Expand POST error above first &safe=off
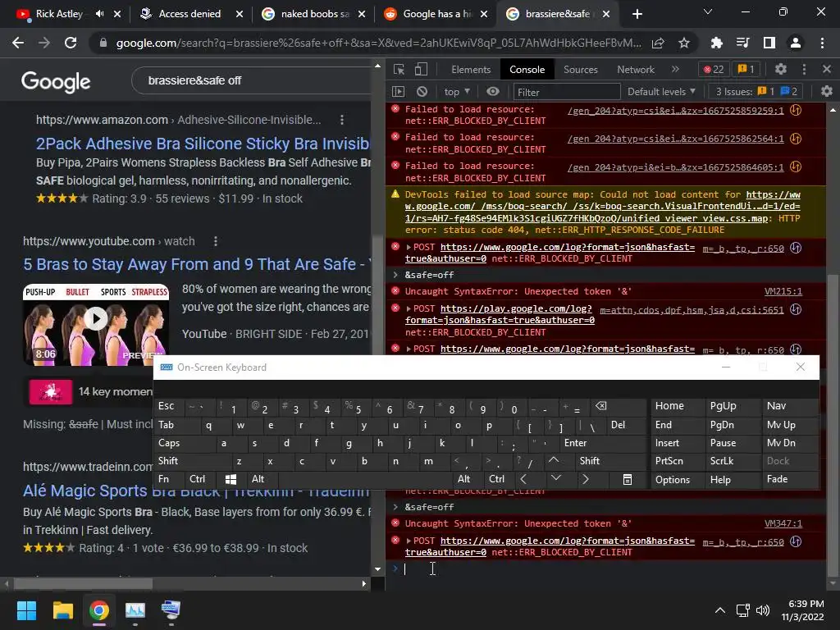840x630 pixels. [x=409, y=248]
